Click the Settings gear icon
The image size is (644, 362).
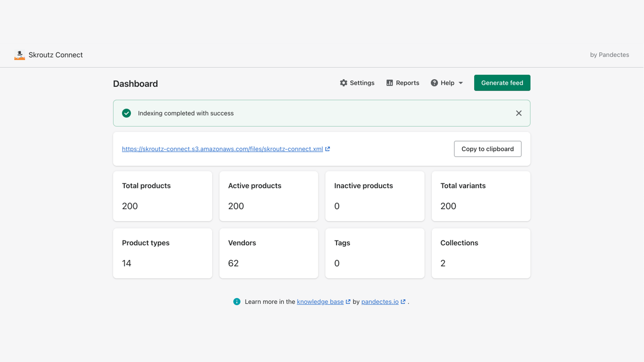(x=343, y=83)
